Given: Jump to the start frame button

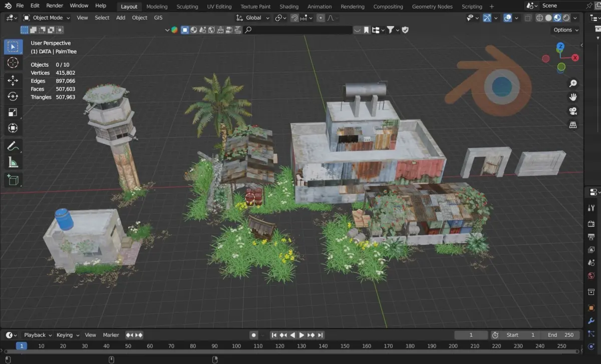Looking at the screenshot, I should pyautogui.click(x=274, y=335).
